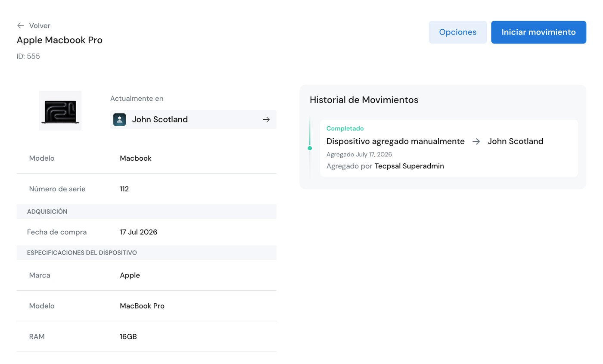603x364 pixels.
Task: Click the Completado status label
Action: pos(345,128)
